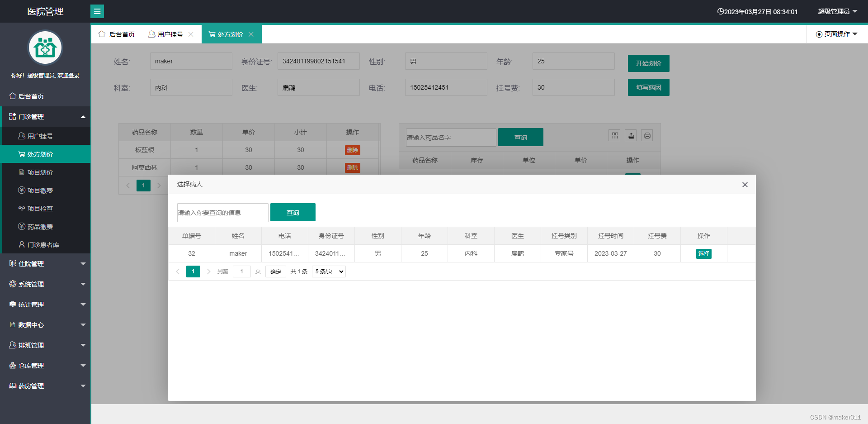
Task: Expand the 排班管理 sidebar section
Action: coord(45,345)
